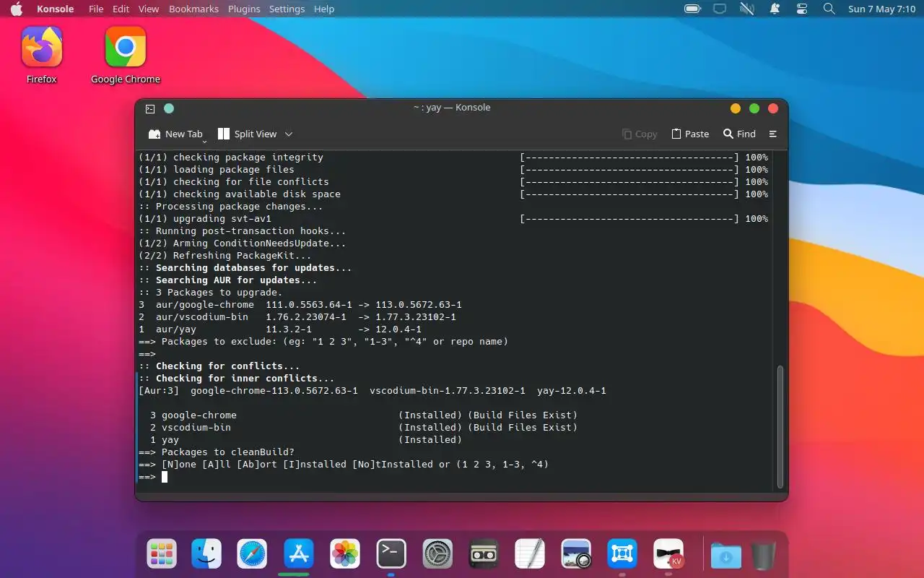Click the Split View button
924x578 pixels.
248,134
